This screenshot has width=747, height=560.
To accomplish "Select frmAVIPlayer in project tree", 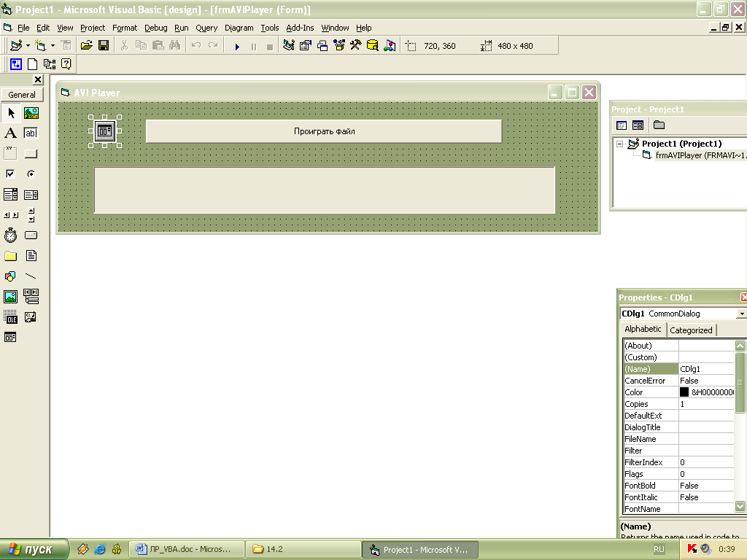I will click(x=700, y=155).
